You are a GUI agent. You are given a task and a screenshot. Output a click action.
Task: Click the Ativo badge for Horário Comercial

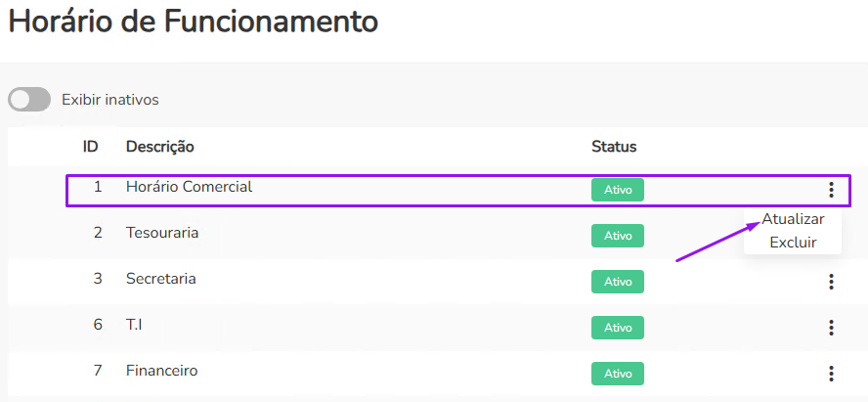coord(618,191)
